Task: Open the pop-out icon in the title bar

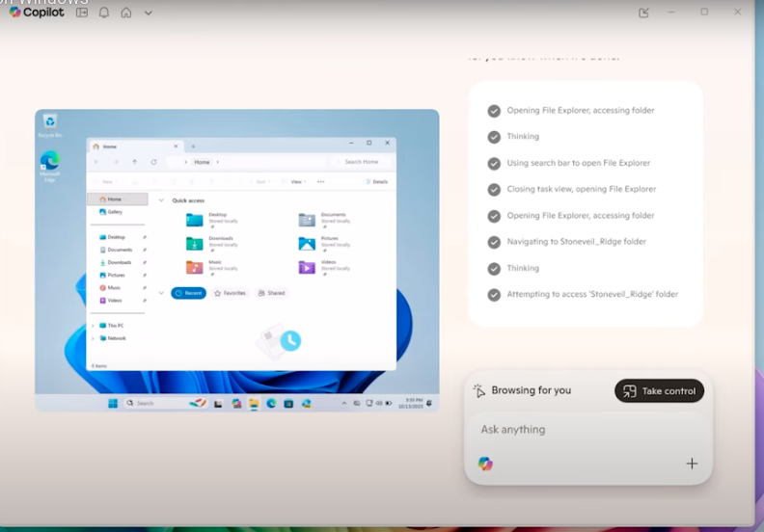Action: point(644,13)
